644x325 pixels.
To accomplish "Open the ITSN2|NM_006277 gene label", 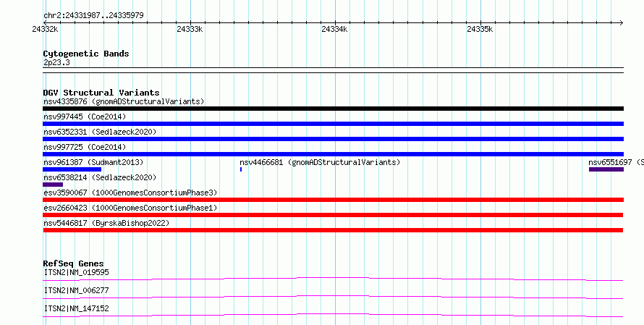I will click(x=76, y=290).
